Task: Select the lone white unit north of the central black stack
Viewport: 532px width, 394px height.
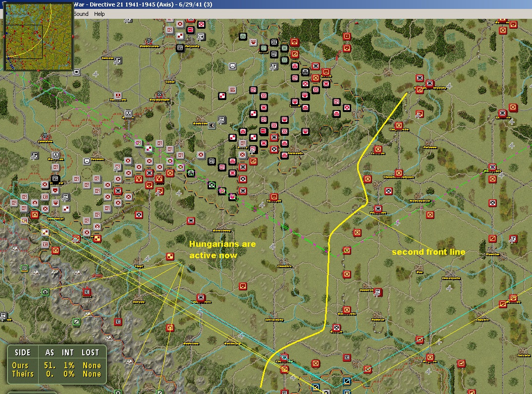Action: pyautogui.click(x=232, y=66)
